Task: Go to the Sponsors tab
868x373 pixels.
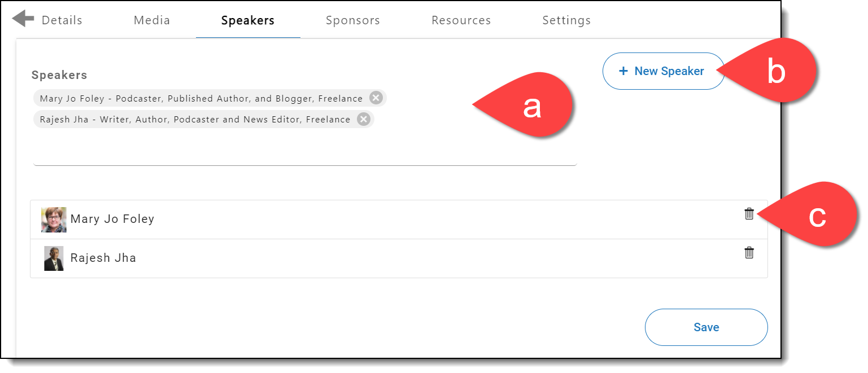Action: (x=353, y=20)
